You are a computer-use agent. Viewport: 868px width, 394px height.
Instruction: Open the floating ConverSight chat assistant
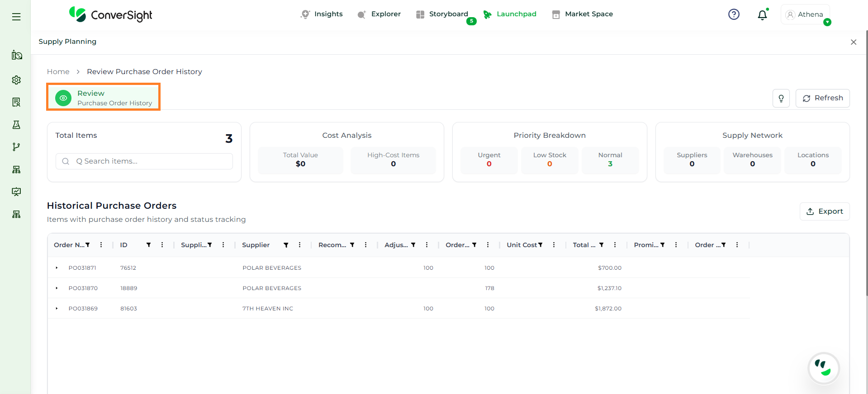[823, 368]
